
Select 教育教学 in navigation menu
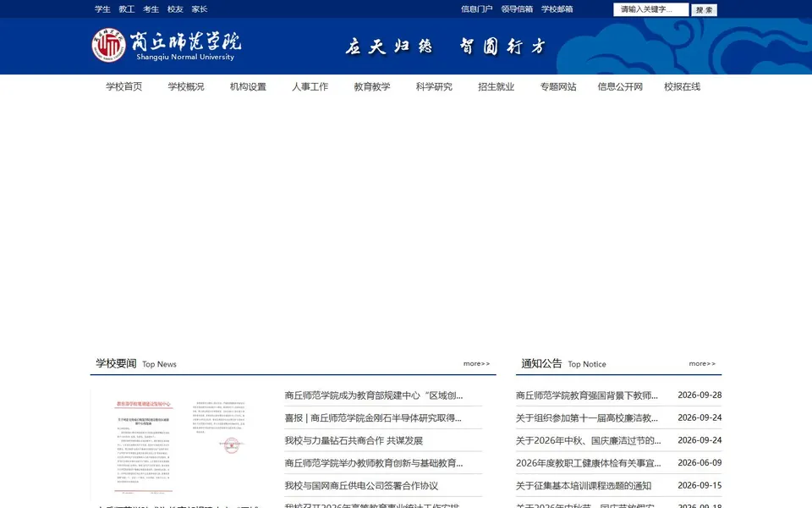point(372,86)
